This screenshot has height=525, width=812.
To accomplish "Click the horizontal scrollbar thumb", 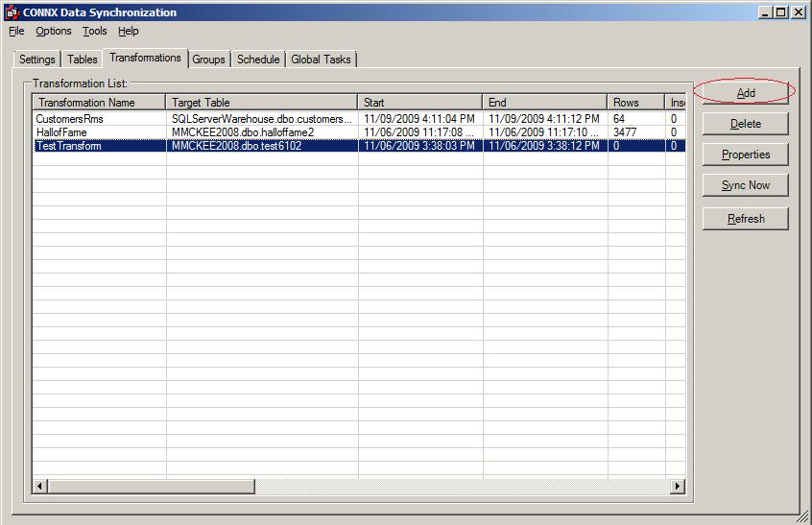I will (x=152, y=487).
